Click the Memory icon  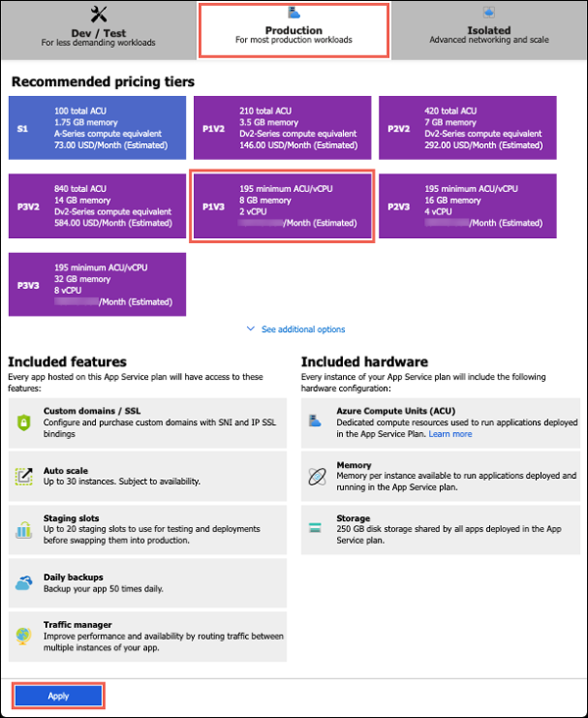(x=316, y=476)
